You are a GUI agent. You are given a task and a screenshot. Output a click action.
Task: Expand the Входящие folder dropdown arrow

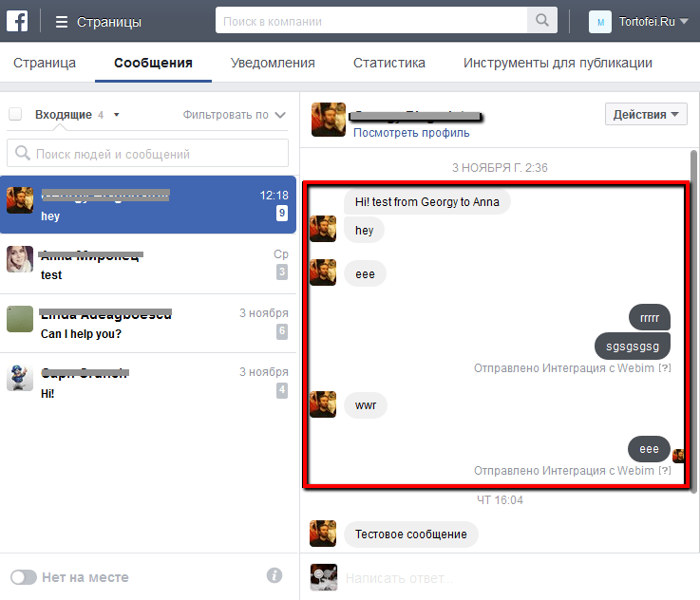(x=116, y=115)
